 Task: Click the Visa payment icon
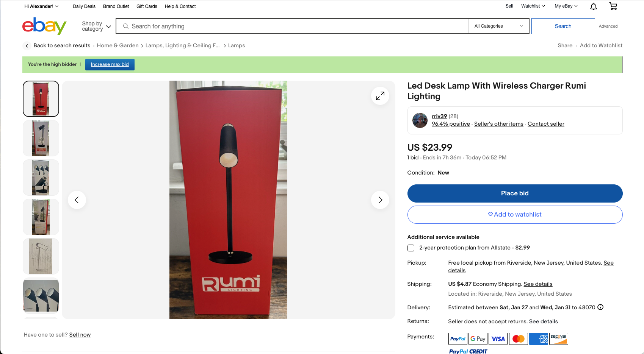point(498,339)
